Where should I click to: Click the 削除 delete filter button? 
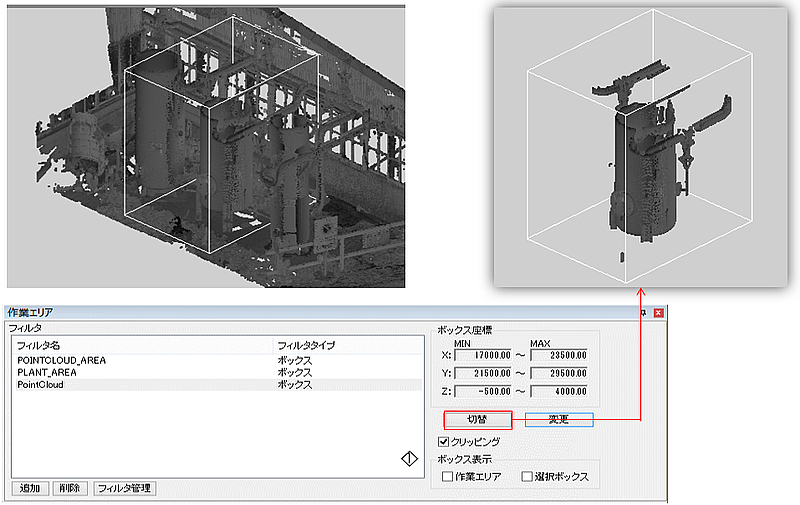(69, 488)
